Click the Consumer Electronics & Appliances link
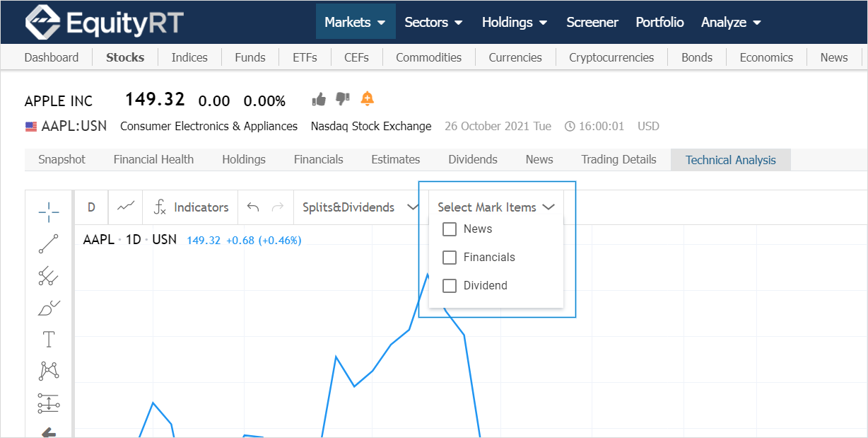Screen dimensions: 868x438 click(x=209, y=127)
